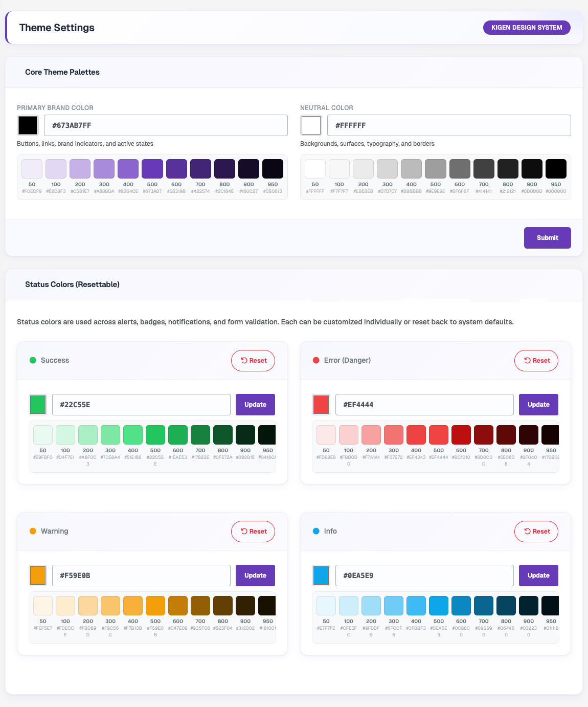
Task: Open the primary brand color picker swatch
Action: [28, 125]
